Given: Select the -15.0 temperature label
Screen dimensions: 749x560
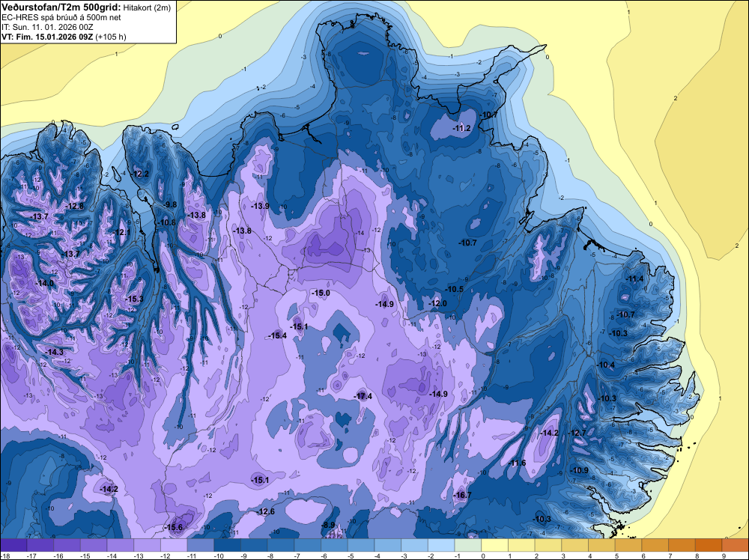Looking at the screenshot, I should coord(321,293).
